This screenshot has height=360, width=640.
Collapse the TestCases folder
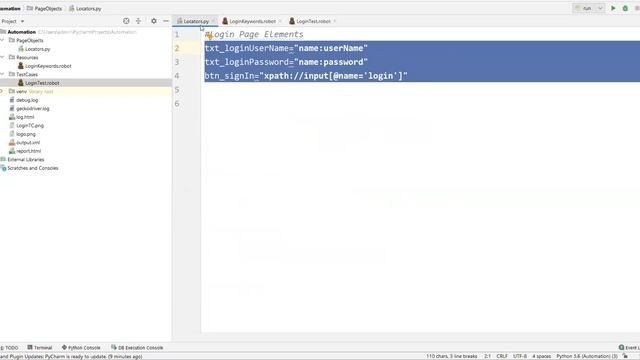pyautogui.click(x=2, y=74)
